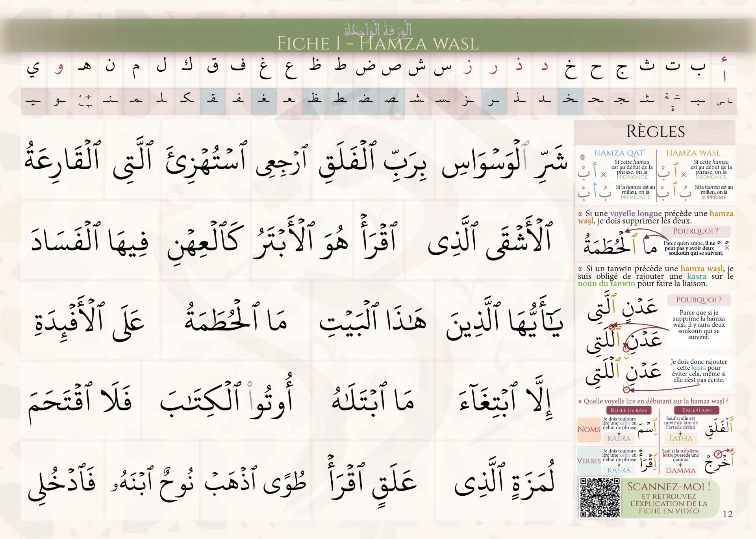Click the 'Fatha' exception label

(x=680, y=438)
